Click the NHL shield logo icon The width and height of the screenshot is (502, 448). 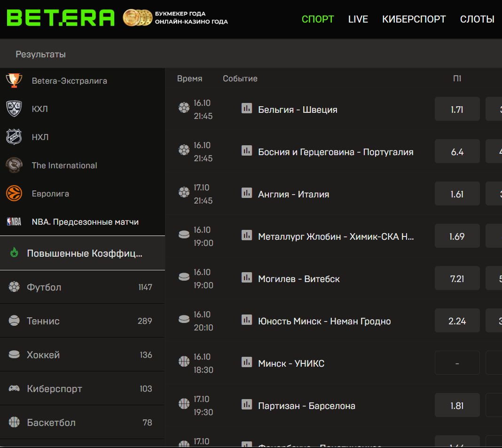click(x=14, y=137)
